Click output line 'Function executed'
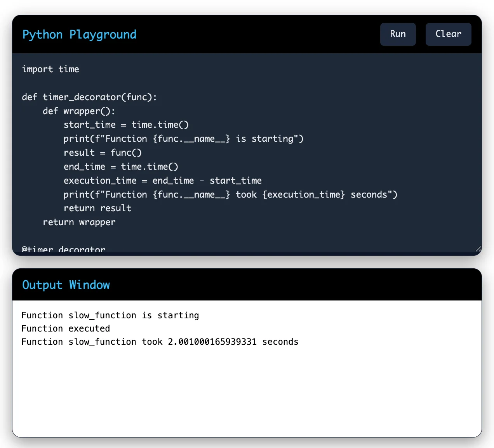 [66, 328]
